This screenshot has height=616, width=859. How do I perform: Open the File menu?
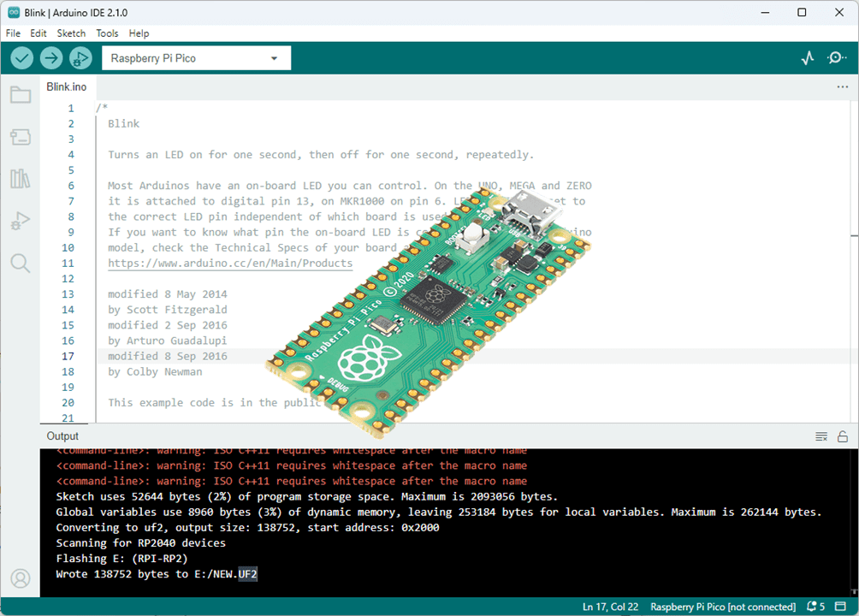tap(13, 33)
